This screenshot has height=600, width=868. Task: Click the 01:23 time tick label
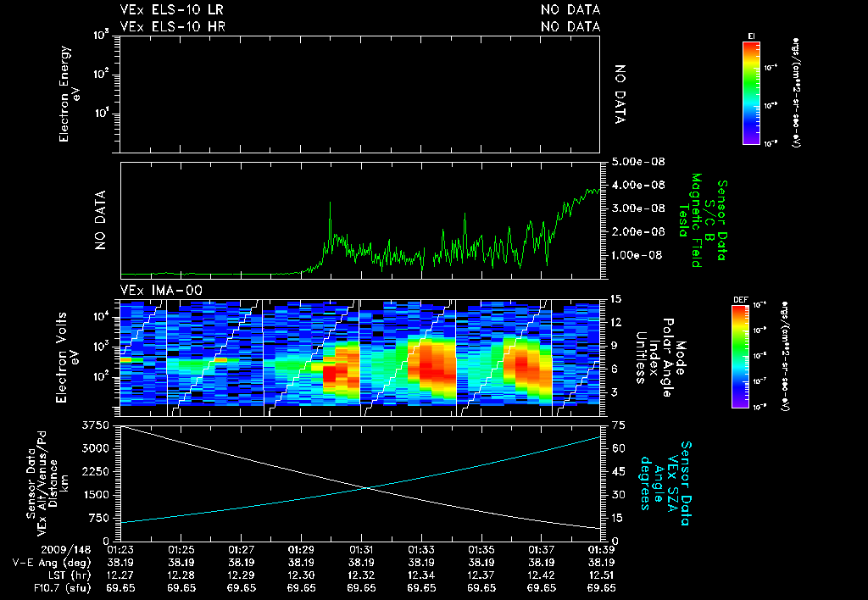tap(120, 550)
